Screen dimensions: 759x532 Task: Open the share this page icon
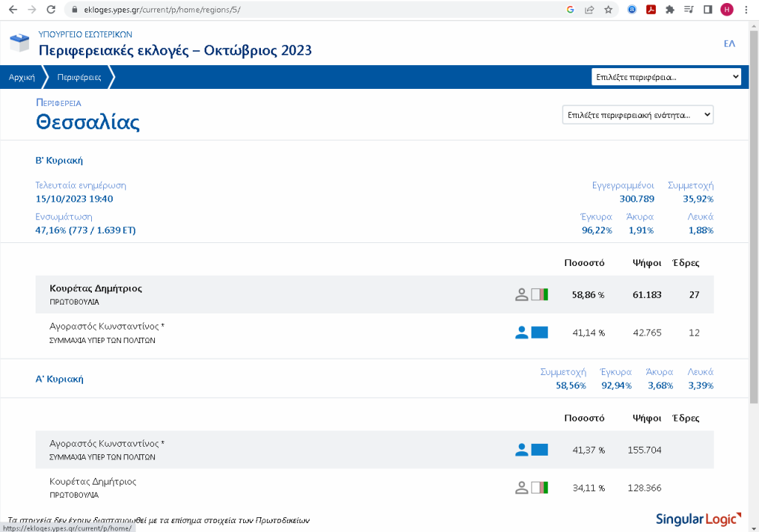pos(589,10)
